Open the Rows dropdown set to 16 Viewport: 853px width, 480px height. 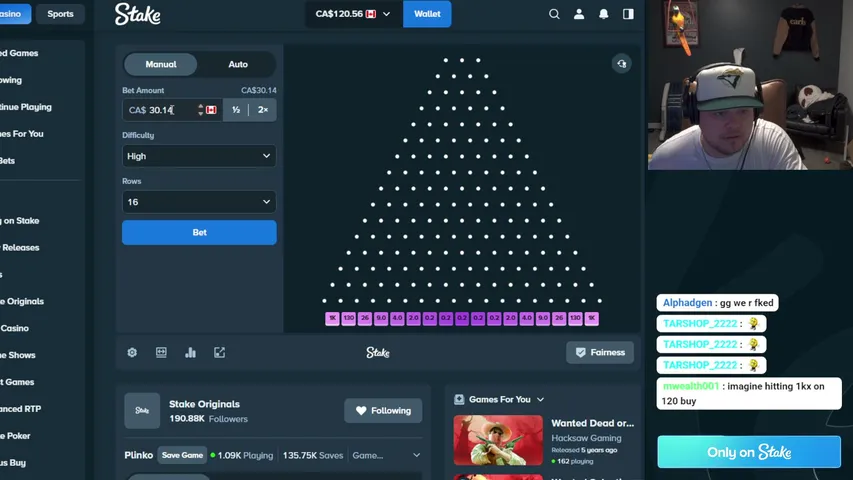(x=199, y=202)
